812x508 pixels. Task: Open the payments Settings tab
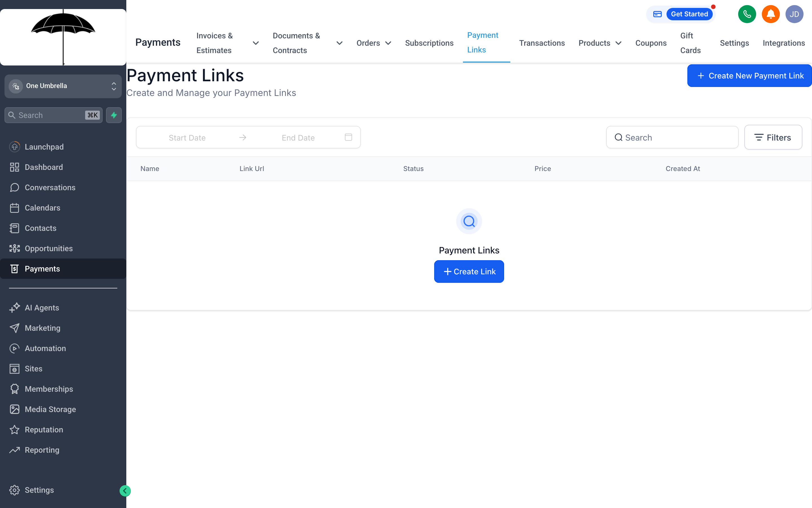(x=734, y=43)
